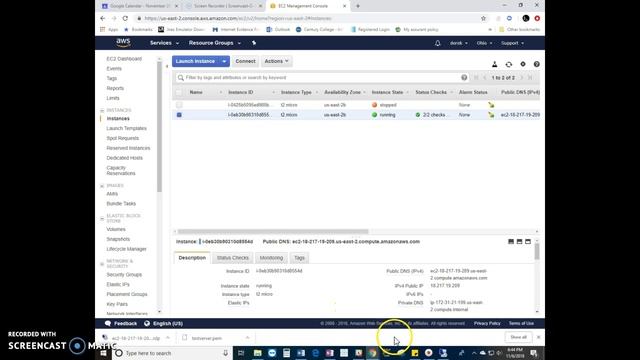Open the account name dropdown
The height and width of the screenshot is (360, 640).
point(458,43)
